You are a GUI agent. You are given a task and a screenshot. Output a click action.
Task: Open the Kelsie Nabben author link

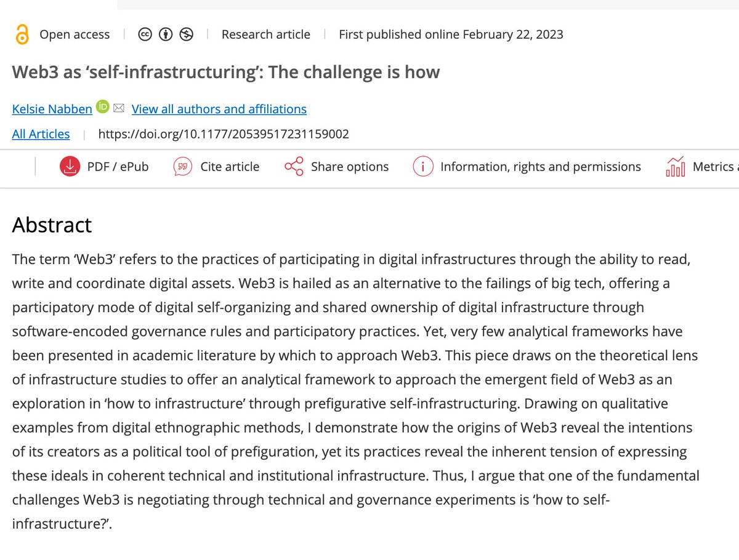coord(52,109)
